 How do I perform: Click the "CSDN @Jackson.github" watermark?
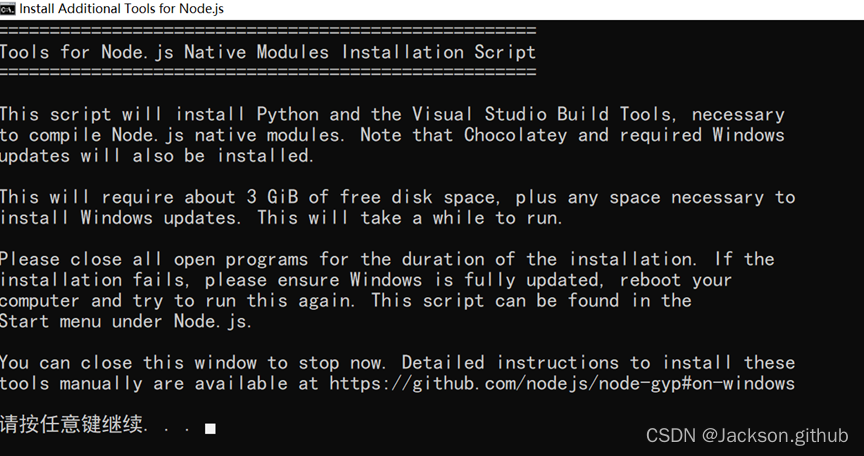click(746, 436)
